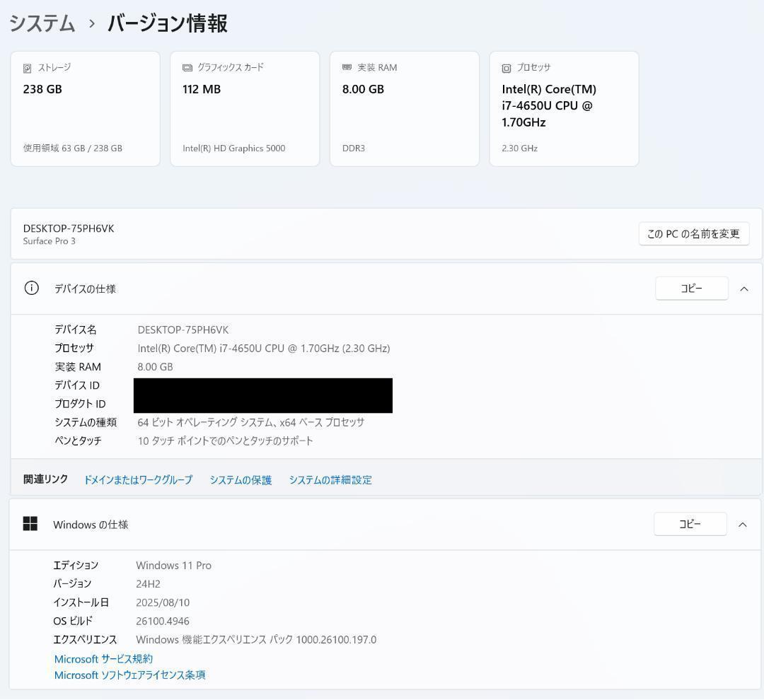
Task: Click the Windows logo next to Windows の仕様
Action: click(31, 524)
